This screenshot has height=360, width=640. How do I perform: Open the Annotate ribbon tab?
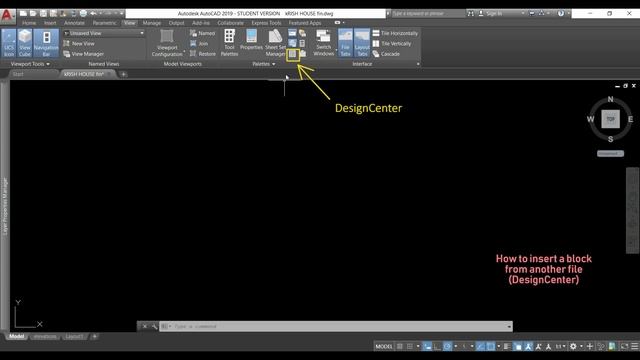(x=74, y=23)
